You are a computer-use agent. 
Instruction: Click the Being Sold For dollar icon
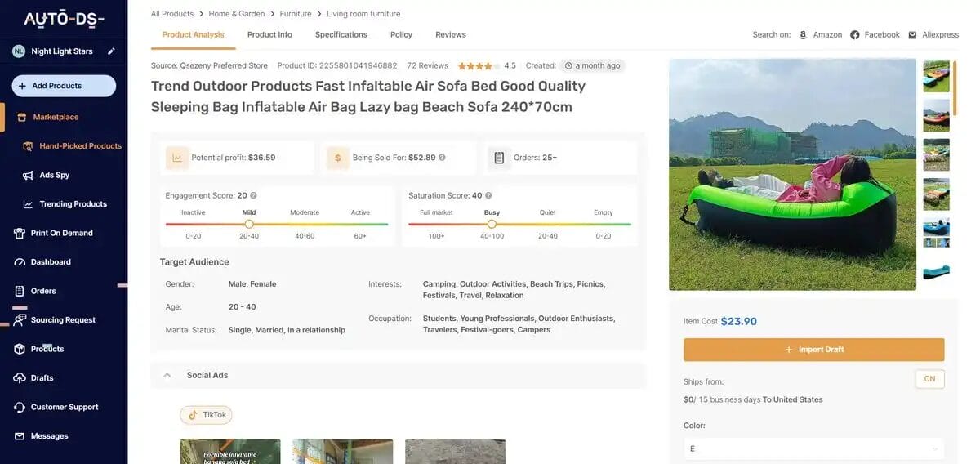(337, 158)
